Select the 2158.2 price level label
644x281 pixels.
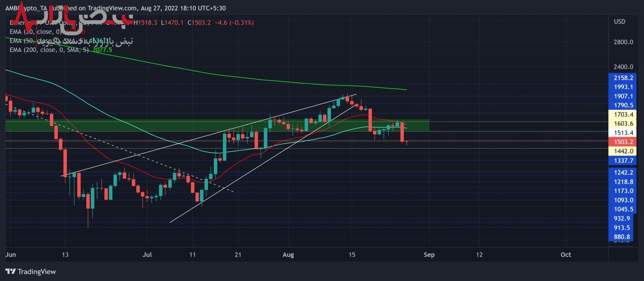tap(622, 78)
